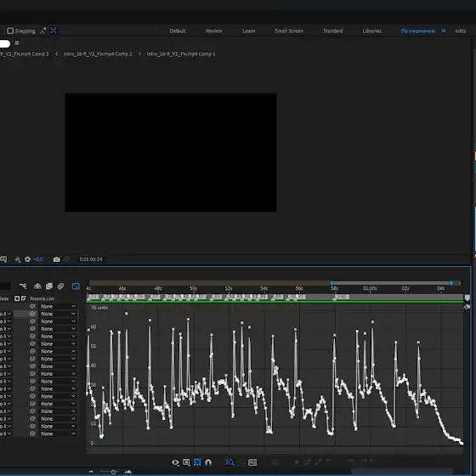Switch to the Standard workspace
Screen dimensions: 476x476
(x=333, y=31)
